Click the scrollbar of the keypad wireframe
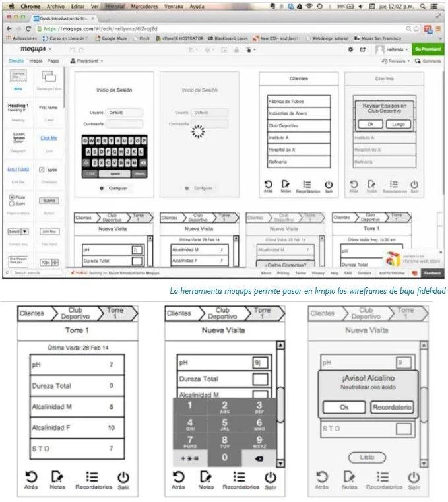 (280, 404)
